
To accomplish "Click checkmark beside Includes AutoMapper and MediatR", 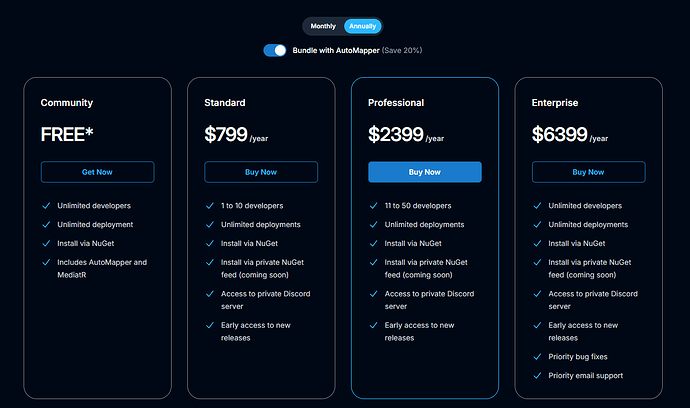I will tap(46, 262).
